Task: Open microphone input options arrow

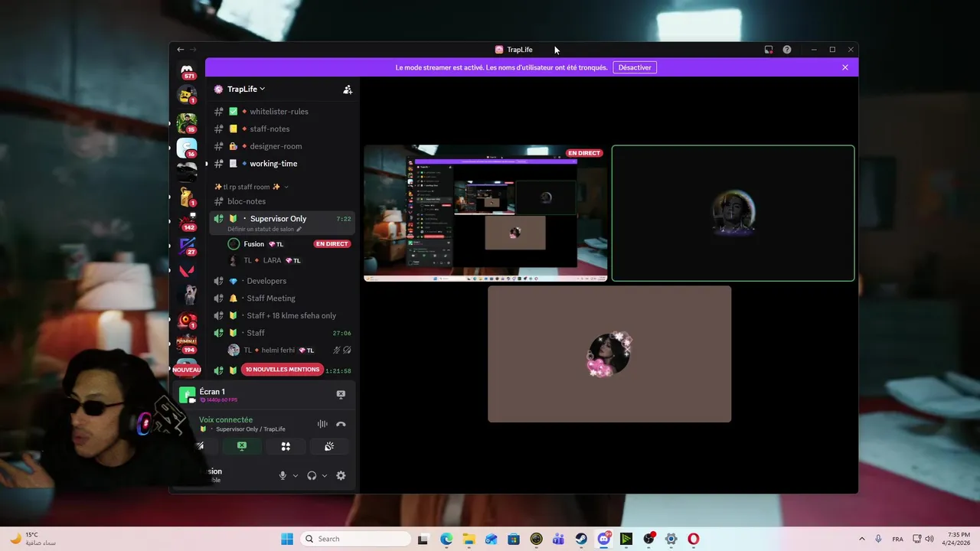Action: (x=296, y=475)
